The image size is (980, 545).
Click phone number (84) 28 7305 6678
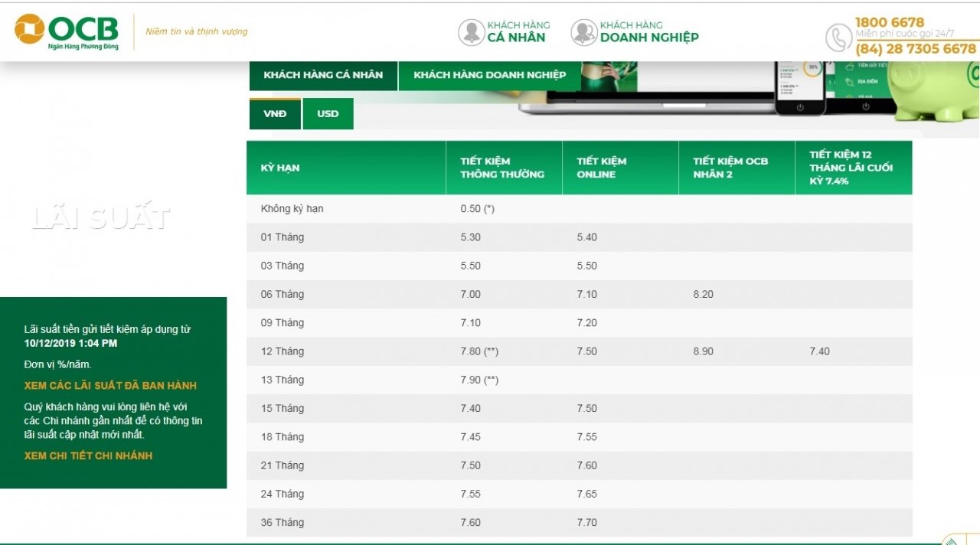[916, 49]
